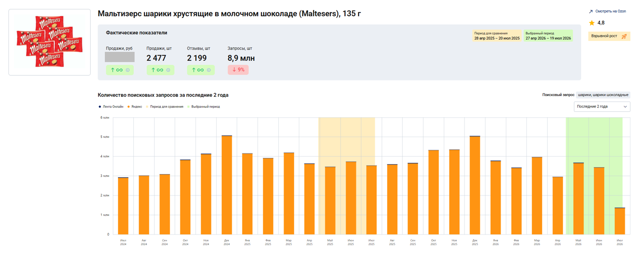Select the Дек 2024 bar in chart
The height and width of the screenshot is (261, 644).
click(x=227, y=185)
